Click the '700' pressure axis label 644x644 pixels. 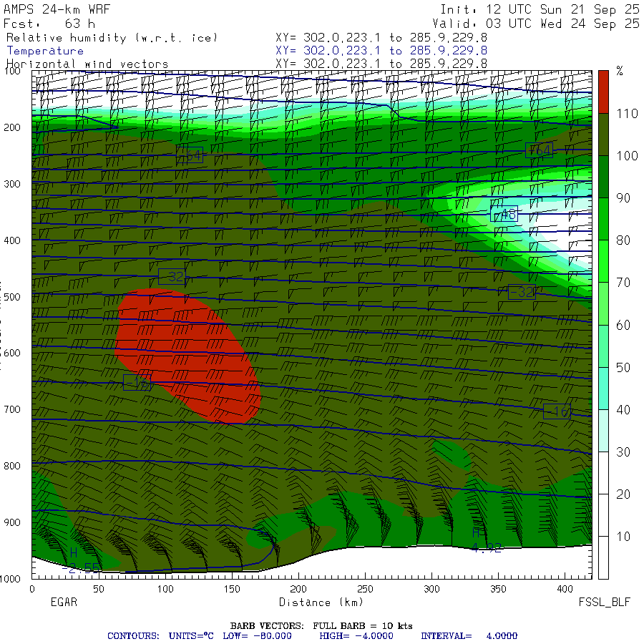click(12, 409)
